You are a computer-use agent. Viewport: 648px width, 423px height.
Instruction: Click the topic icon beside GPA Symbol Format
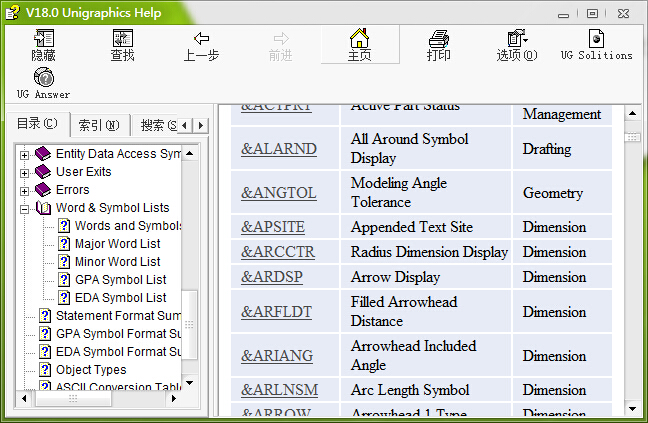pos(45,334)
